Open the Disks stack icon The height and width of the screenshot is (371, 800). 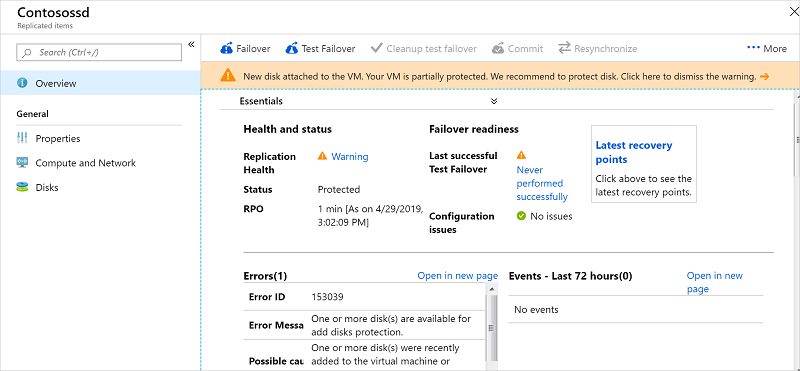(x=22, y=187)
